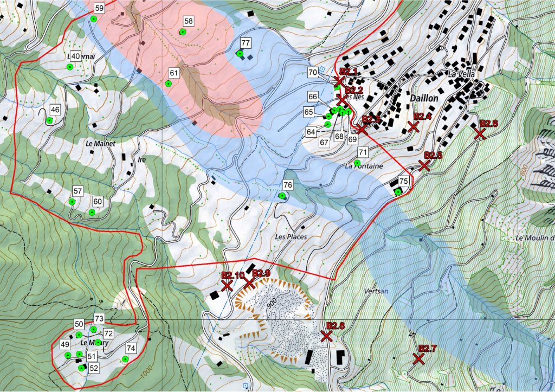Select the green point below label 71
This screenshot has height=392, width=555.
(x=357, y=163)
